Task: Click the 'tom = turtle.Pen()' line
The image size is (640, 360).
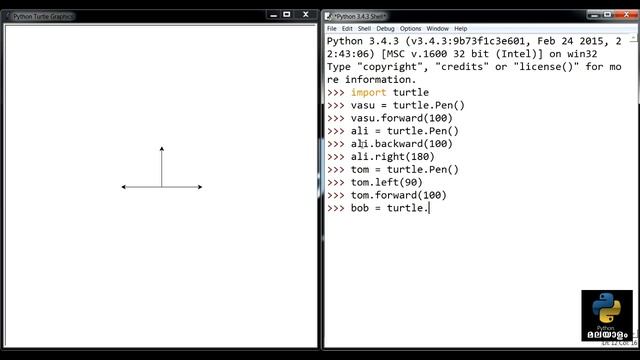Action: tap(404, 169)
